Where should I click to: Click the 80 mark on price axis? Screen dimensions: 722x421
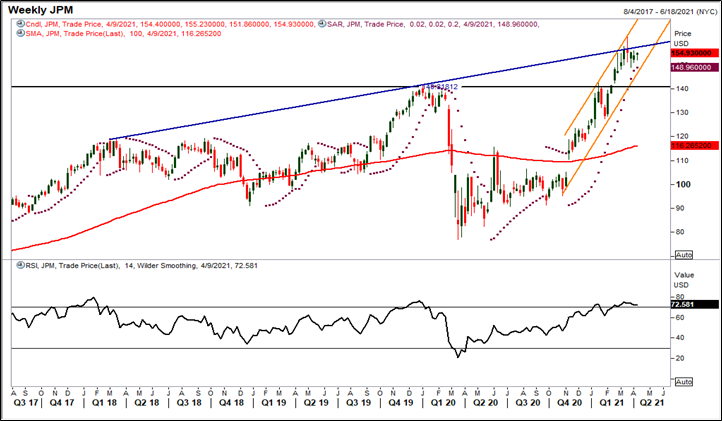pos(682,232)
